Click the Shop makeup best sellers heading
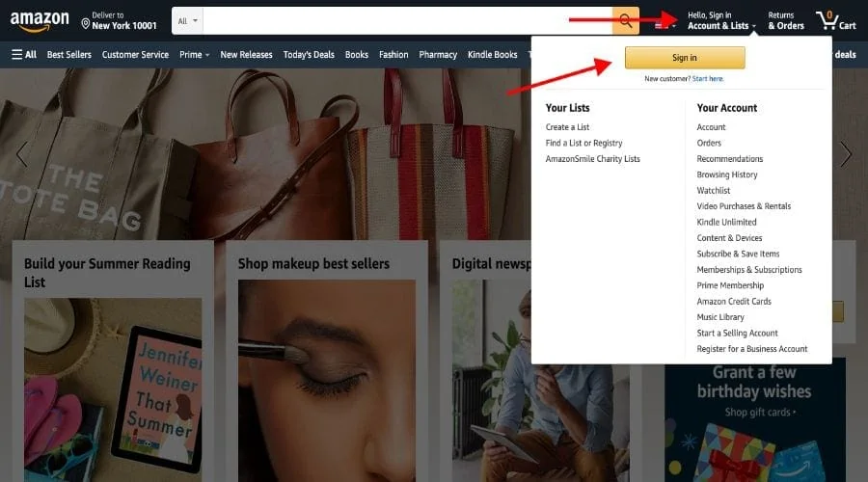This screenshot has height=482, width=868. click(313, 264)
